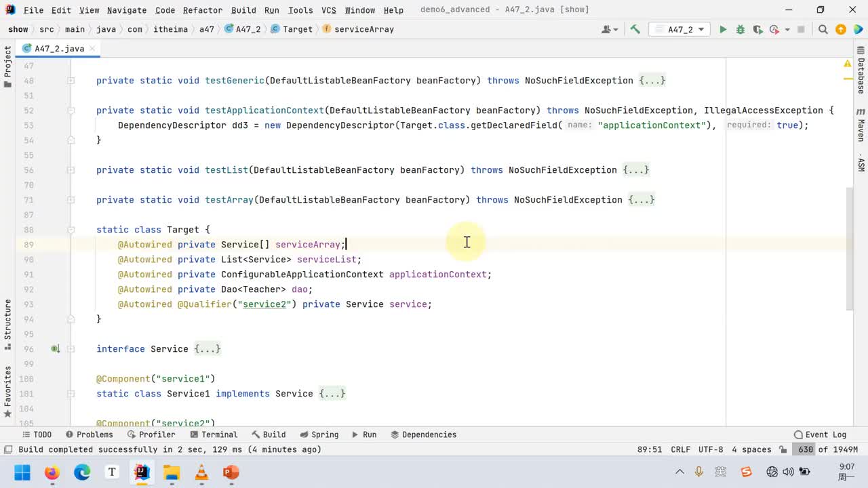This screenshot has height=488, width=868.
Task: Click the implementations gutter icon on line 96
Action: [56, 349]
